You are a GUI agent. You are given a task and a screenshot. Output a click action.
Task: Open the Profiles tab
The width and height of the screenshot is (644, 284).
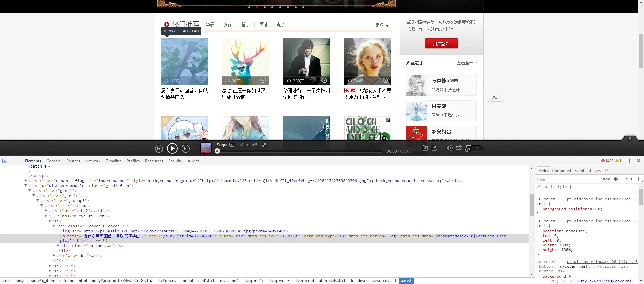click(x=133, y=161)
